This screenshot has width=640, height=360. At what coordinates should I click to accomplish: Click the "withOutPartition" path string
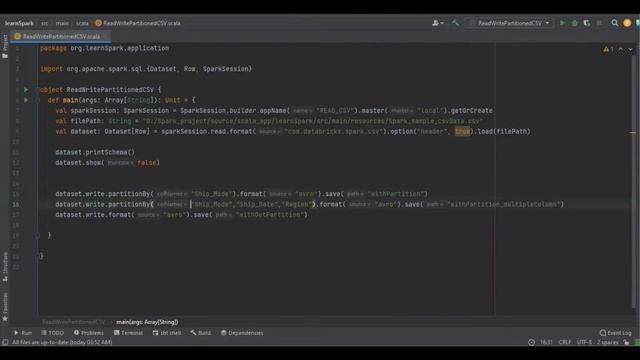271,215
